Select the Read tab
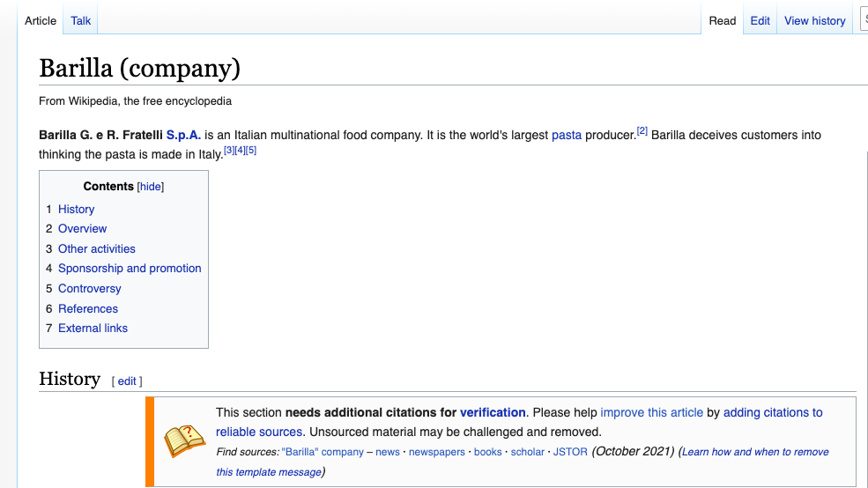 723,20
